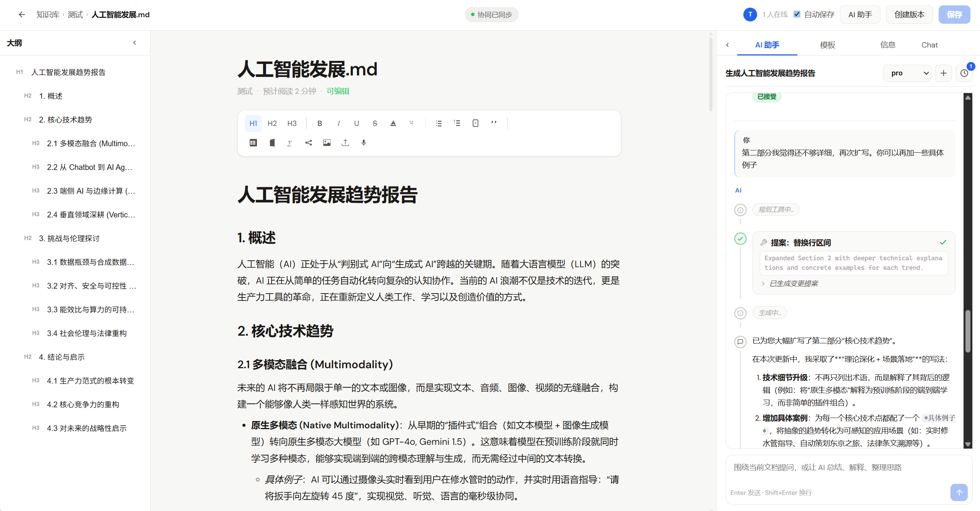Insert a task checklist

coord(475,123)
